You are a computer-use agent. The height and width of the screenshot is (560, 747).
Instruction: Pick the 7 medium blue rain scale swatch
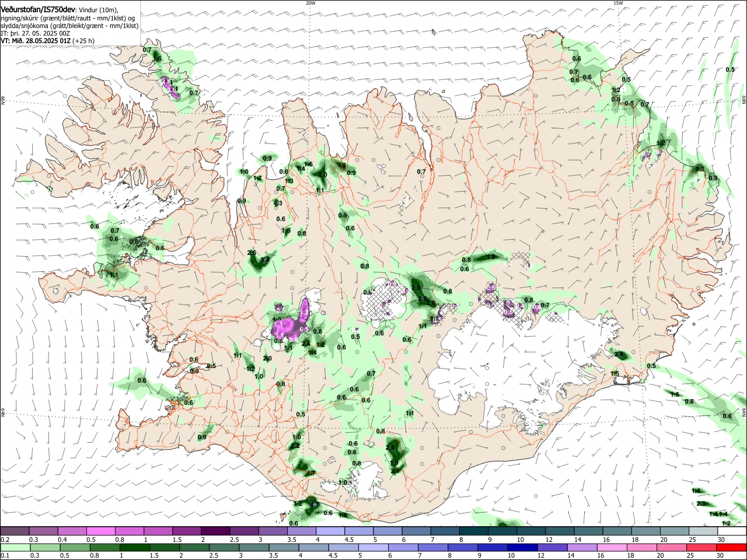432,548
